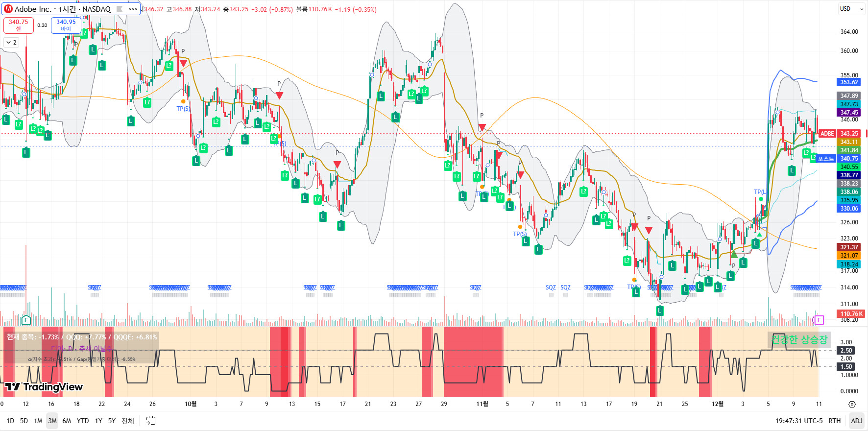Viewport: 868px width, 431px height.
Task: Click the 2.50 label on the indicator scale
Action: pyautogui.click(x=846, y=351)
